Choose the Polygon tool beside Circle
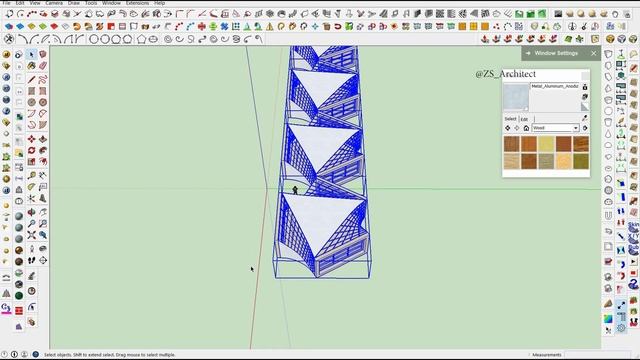Screen dimensions: 640x360 [x=43, y=102]
